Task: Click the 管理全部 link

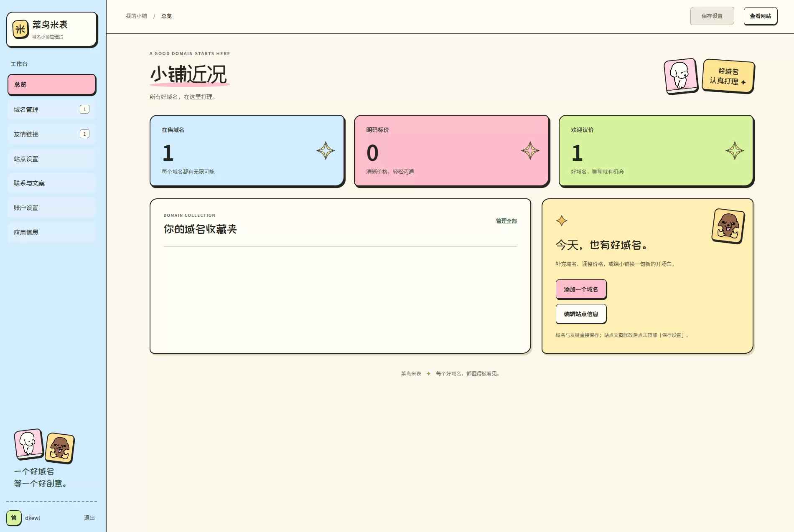Action: (506, 221)
